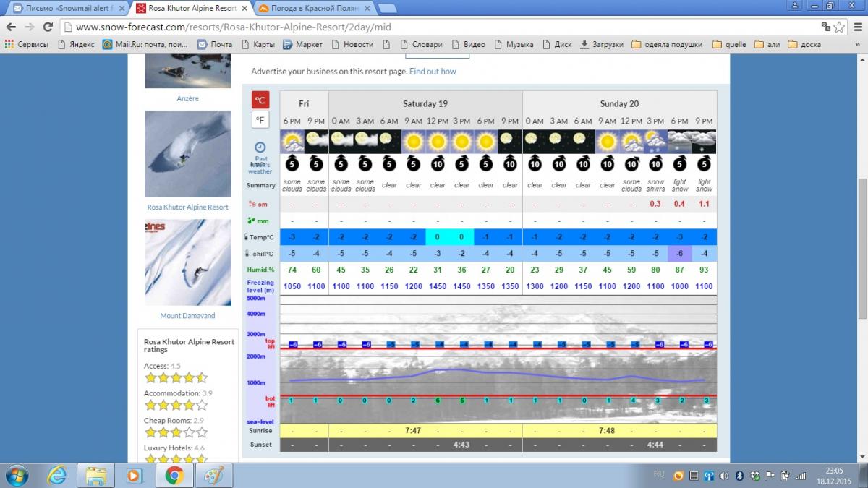The image size is (868, 488).
Task: Open the Anzère resort link
Action: pyautogui.click(x=187, y=98)
